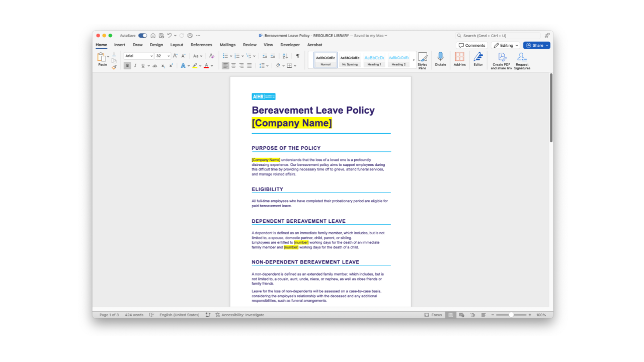Screen dimensions: 644x362
Task: Apply superscript formatting
Action: pos(171,66)
